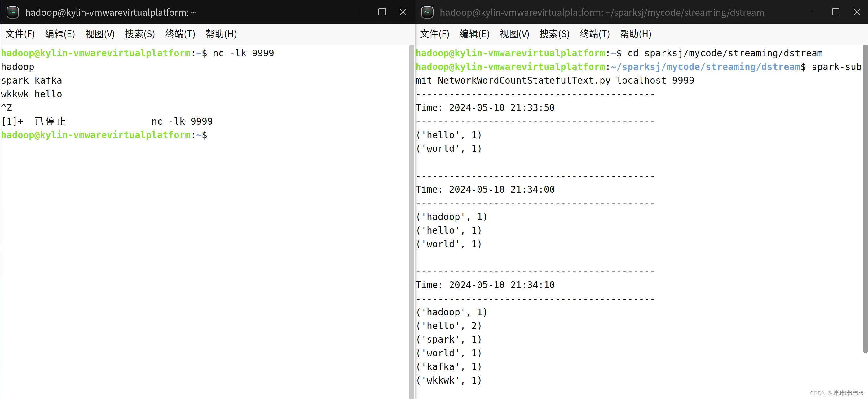Click the left terminal vertical scrollbar
This screenshot has height=399, width=868.
(x=412, y=221)
